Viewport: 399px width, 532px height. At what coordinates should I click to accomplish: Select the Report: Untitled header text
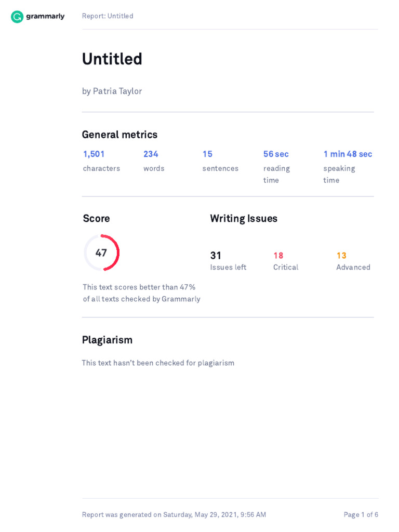[x=108, y=16]
